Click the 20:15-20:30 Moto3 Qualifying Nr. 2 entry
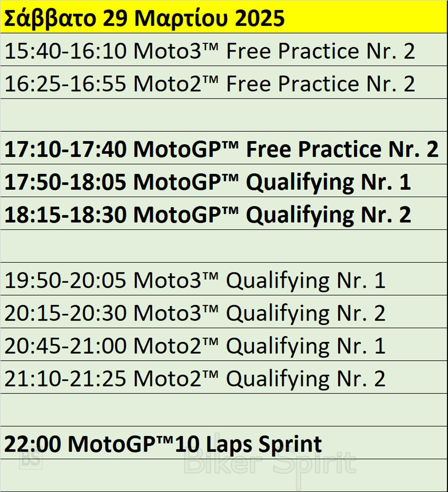This screenshot has width=448, height=492. [195, 314]
